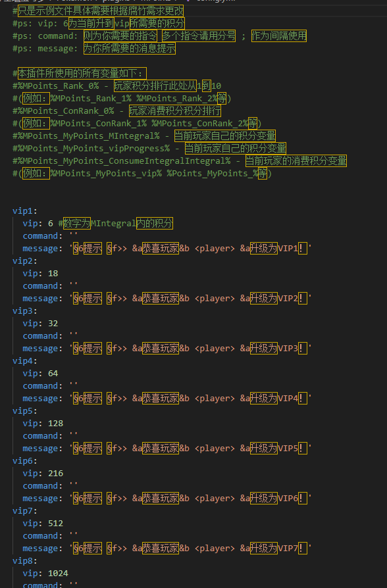This screenshot has height=588, width=387.
Task: Click the MIntegral comment after vip: 6
Action: 115,224
